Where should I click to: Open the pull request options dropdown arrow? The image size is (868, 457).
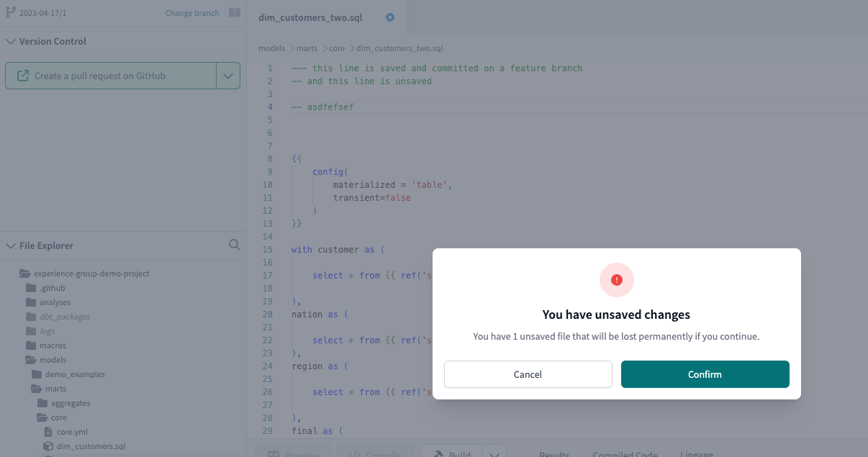point(229,75)
